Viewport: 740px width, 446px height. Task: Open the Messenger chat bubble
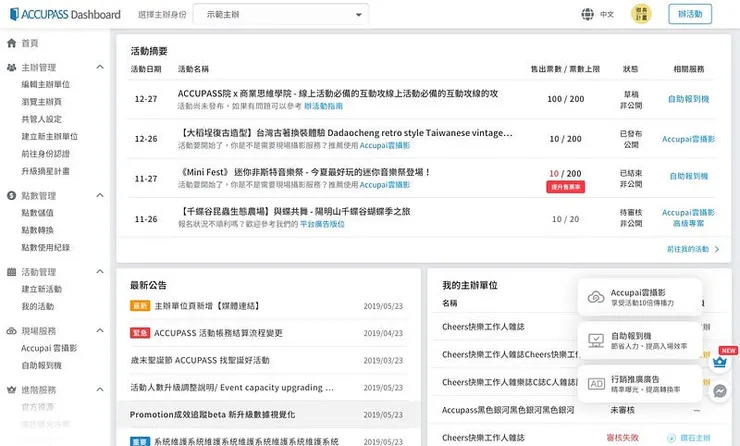[720, 391]
